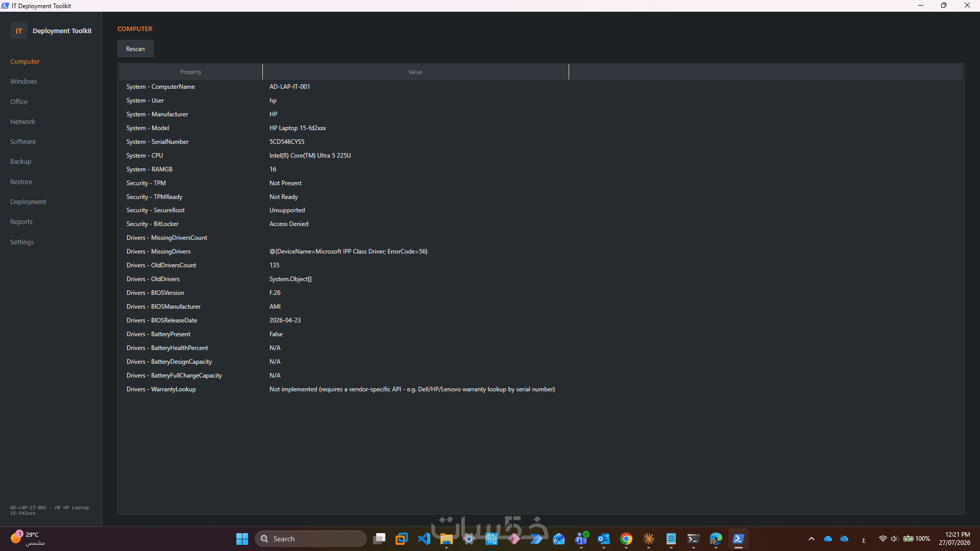Open the taskbar clock showing 12:21 PM
The image size is (980, 551).
[954, 539]
